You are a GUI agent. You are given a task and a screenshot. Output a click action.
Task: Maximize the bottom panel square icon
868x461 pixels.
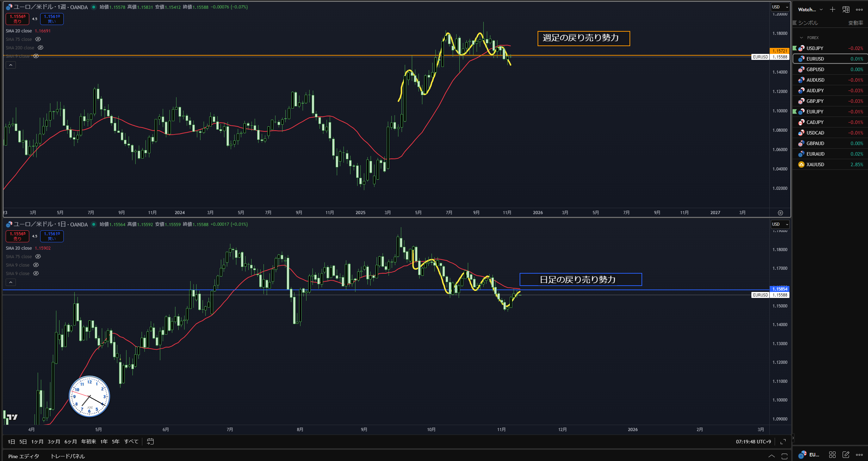pos(784,456)
